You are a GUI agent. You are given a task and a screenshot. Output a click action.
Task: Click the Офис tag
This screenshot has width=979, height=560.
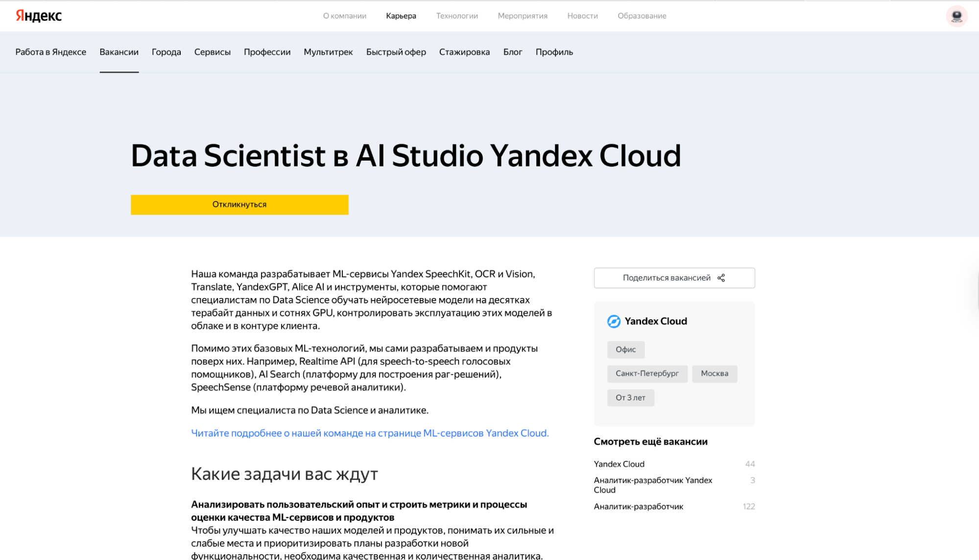[626, 350]
